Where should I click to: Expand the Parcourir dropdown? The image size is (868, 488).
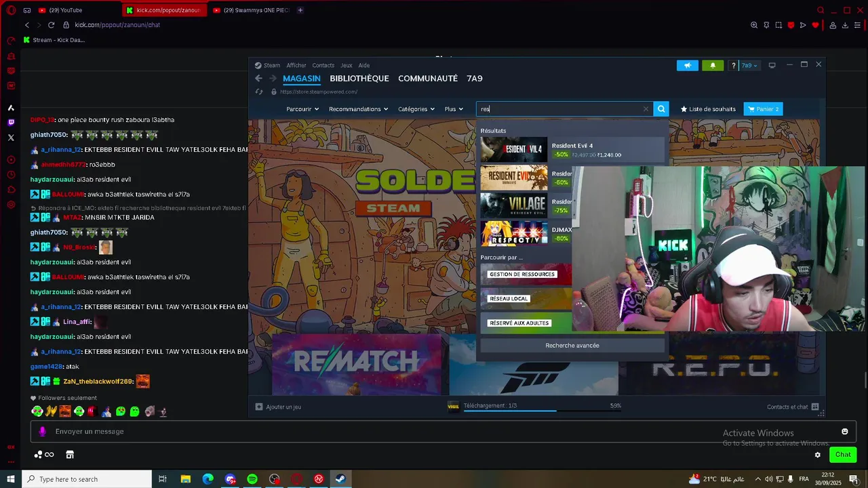tap(302, 109)
